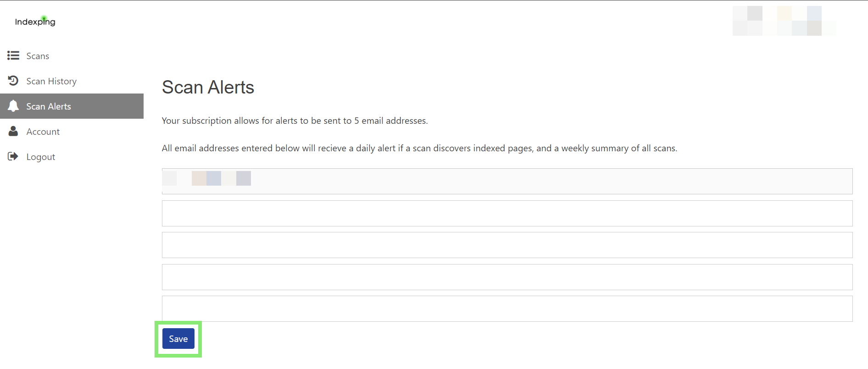Open the Account text link
This screenshot has width=868, height=369.
point(43,132)
